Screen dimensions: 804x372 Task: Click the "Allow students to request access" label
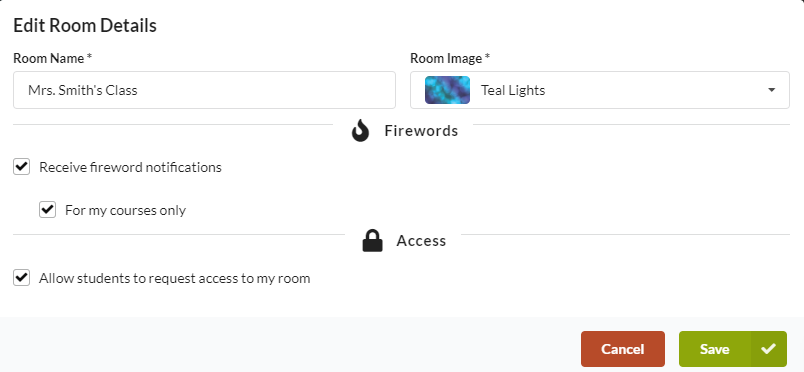(174, 279)
